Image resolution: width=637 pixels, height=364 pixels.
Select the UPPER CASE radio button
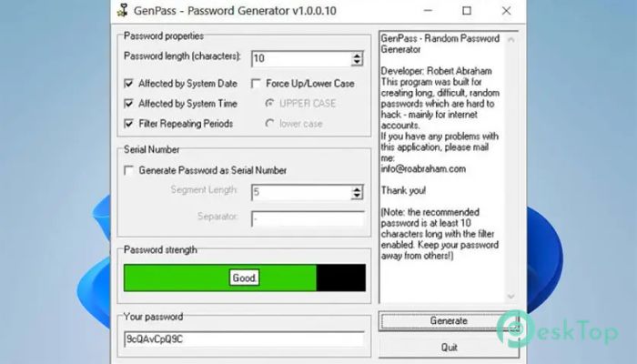coord(269,103)
